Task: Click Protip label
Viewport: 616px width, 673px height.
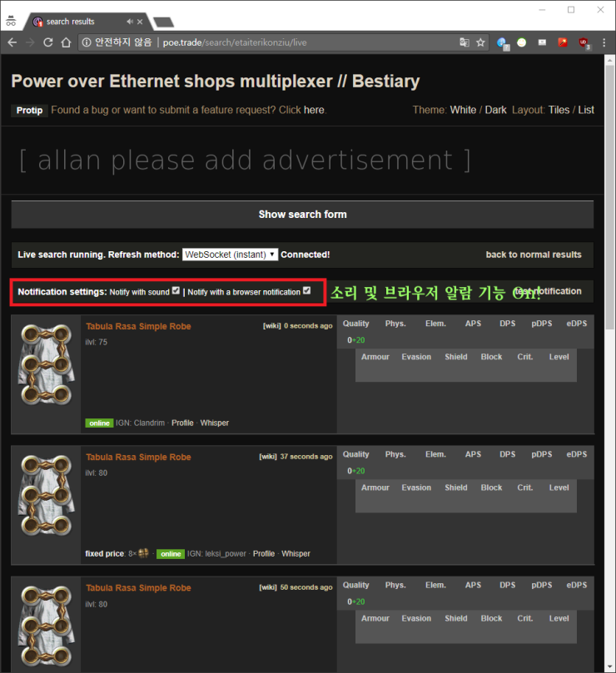Action: click(x=29, y=111)
